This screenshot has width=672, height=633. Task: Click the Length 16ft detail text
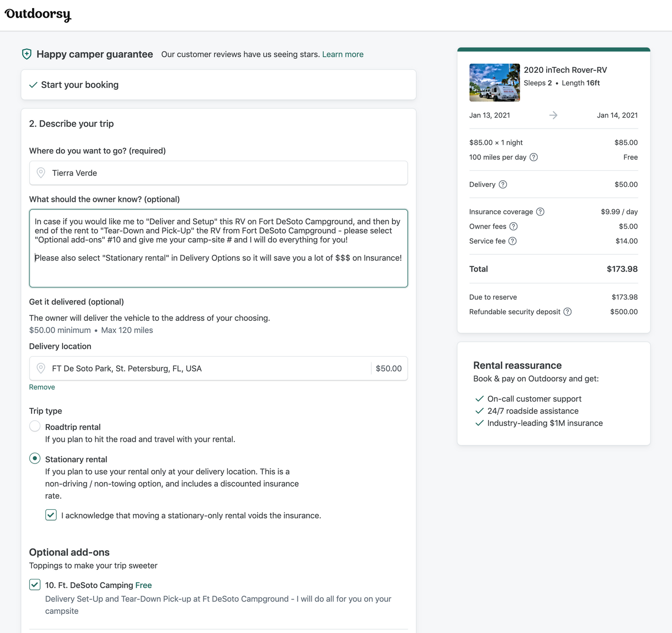click(x=581, y=83)
